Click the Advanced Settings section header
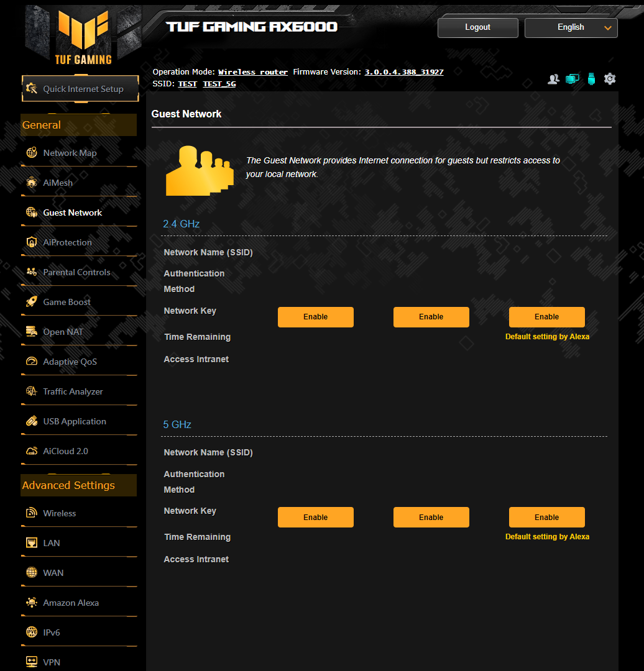Viewport: 644px width, 671px height. (79, 485)
